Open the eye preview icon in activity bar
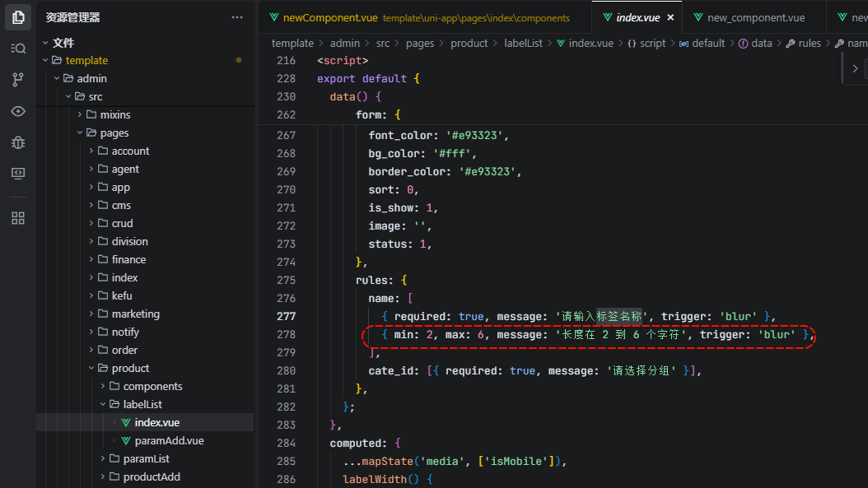This screenshot has height=488, width=868. [18, 111]
